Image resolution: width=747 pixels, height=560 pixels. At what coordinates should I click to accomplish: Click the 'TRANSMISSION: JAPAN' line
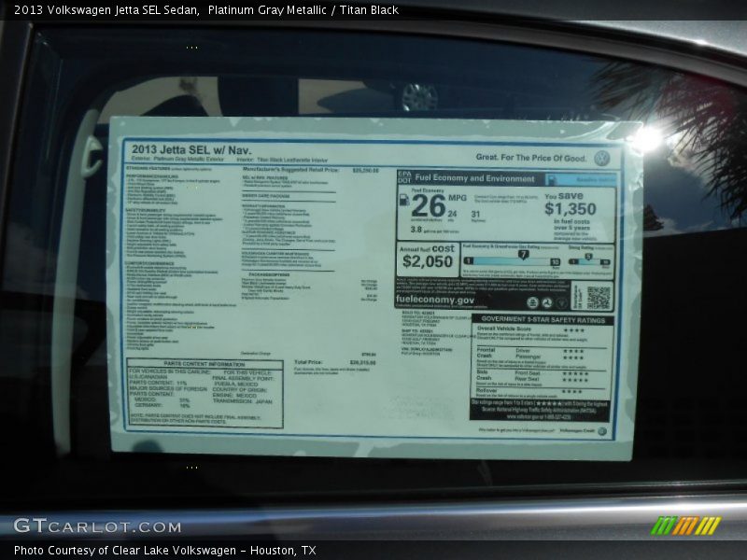pyautogui.click(x=242, y=401)
